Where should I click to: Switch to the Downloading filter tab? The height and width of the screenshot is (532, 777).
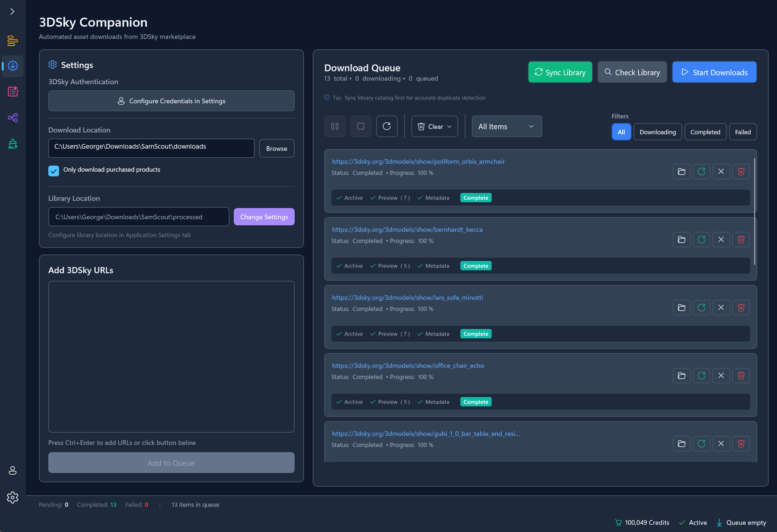pos(657,132)
